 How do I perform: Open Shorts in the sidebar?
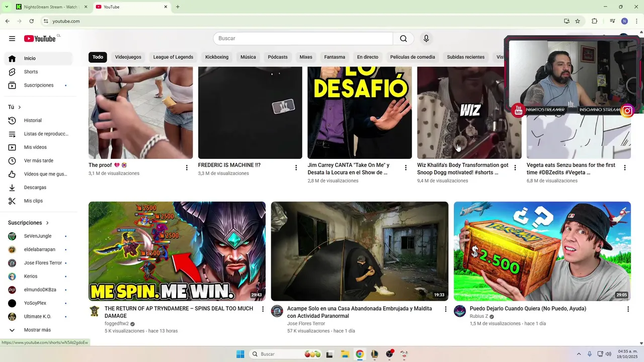coord(38,72)
